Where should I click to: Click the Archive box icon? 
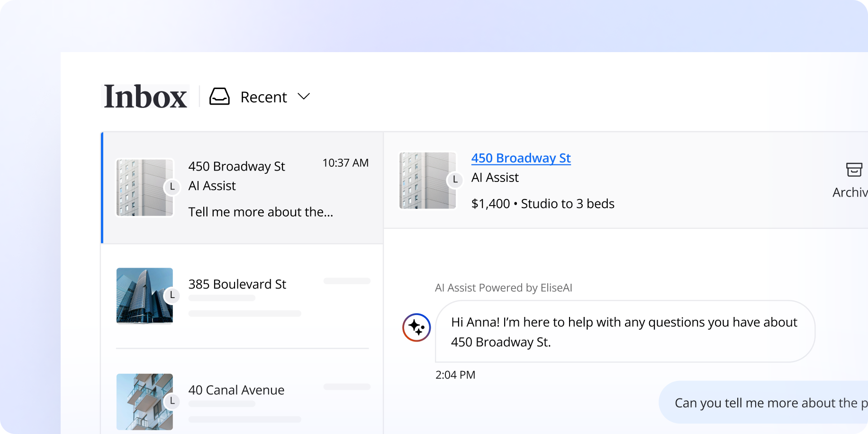click(854, 169)
